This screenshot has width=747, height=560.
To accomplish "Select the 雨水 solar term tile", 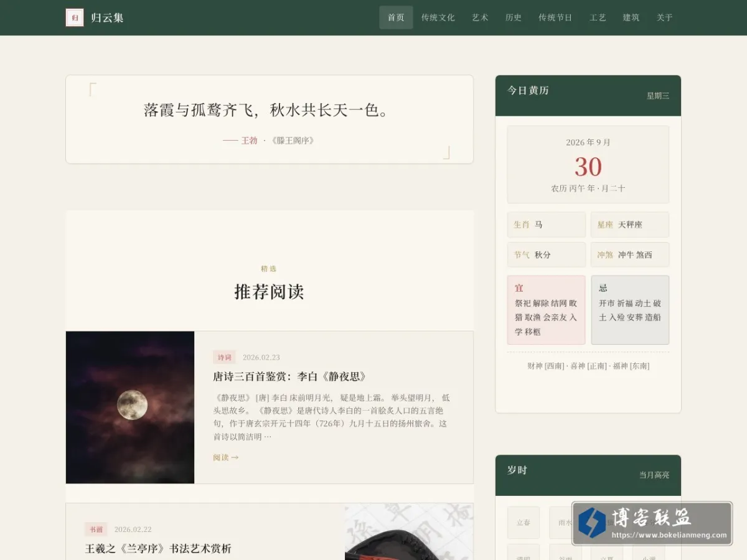I will (x=565, y=523).
